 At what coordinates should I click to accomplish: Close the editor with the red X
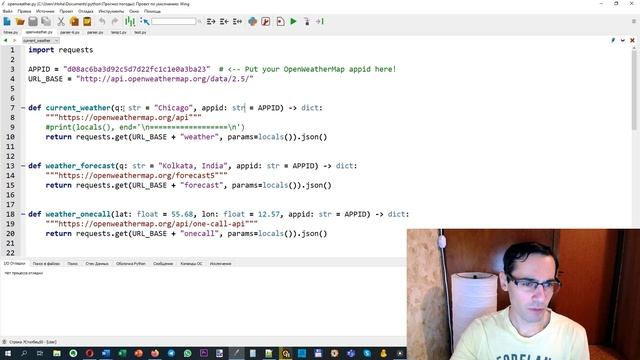tap(632, 40)
